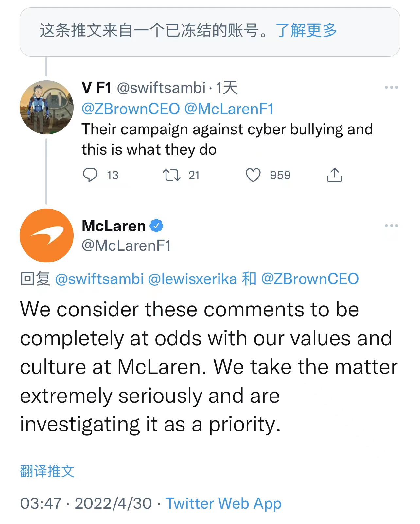Click the 翻译推文 translate link
Screen dimensions: 420x524
tap(47, 471)
